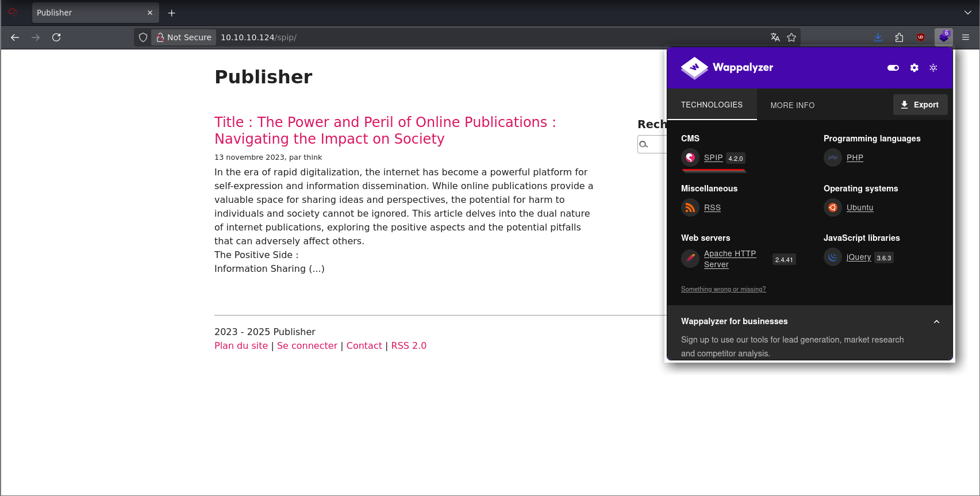The width and height of the screenshot is (980, 496).
Task: Open the list all tabs dropdown
Action: [967, 13]
